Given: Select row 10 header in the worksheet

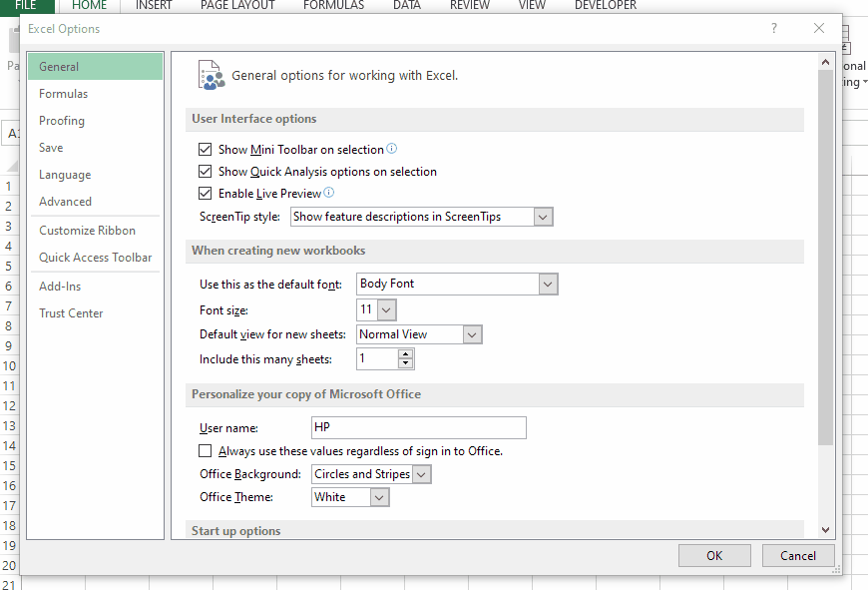Looking at the screenshot, I should coord(9,365).
